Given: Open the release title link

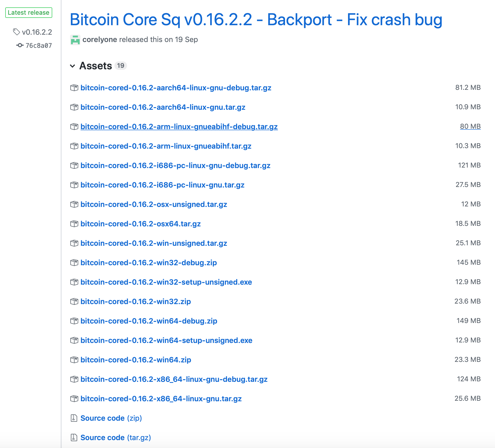Looking at the screenshot, I should (256, 20).
